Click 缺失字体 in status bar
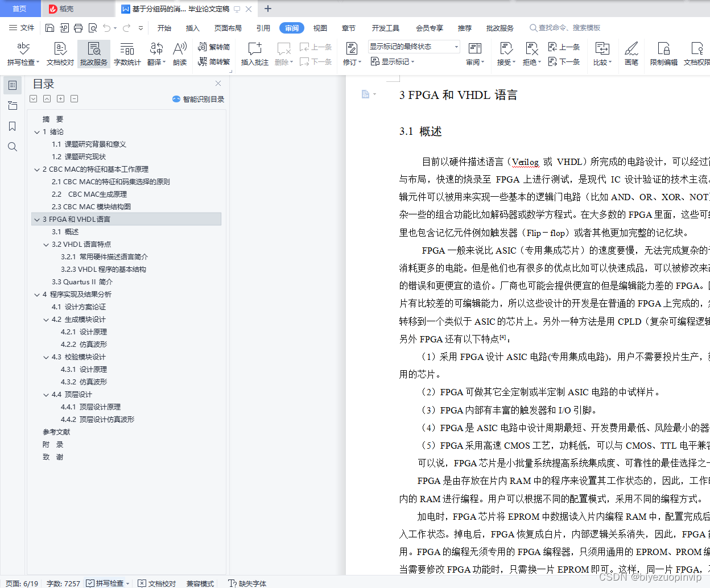The height and width of the screenshot is (588, 710). tap(247, 583)
